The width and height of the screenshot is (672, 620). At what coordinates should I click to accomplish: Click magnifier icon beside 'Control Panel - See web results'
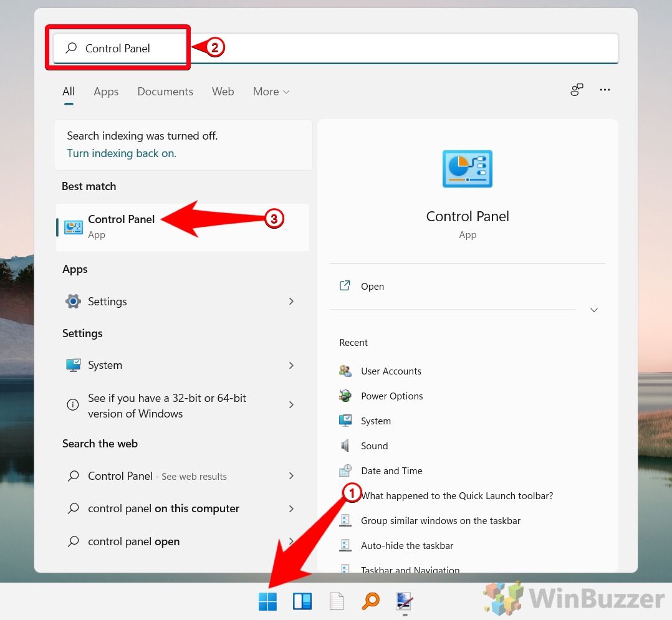coord(74,475)
